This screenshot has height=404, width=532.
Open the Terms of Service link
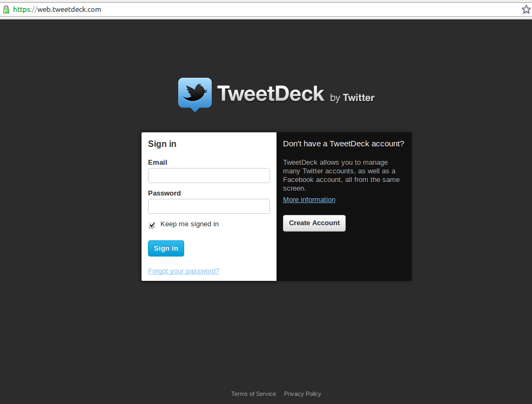coord(253,394)
